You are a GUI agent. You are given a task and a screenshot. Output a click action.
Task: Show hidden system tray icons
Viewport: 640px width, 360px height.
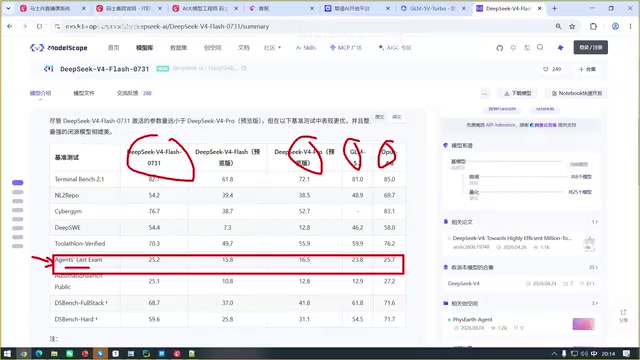pos(554,353)
